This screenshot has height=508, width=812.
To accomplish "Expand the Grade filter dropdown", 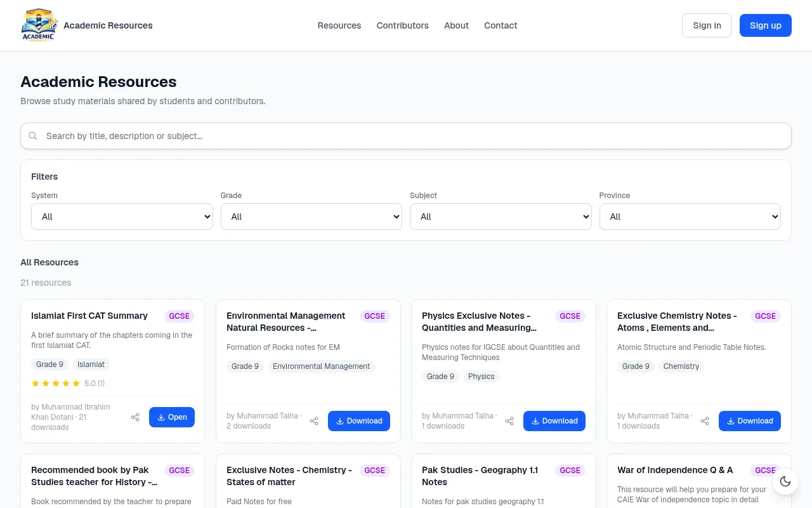I will tap(311, 217).
